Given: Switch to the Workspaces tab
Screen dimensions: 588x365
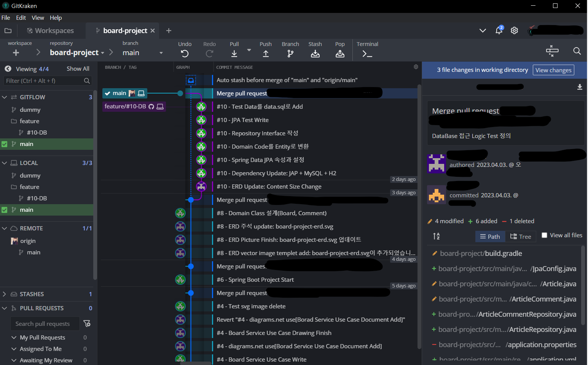Looking at the screenshot, I should (50, 30).
